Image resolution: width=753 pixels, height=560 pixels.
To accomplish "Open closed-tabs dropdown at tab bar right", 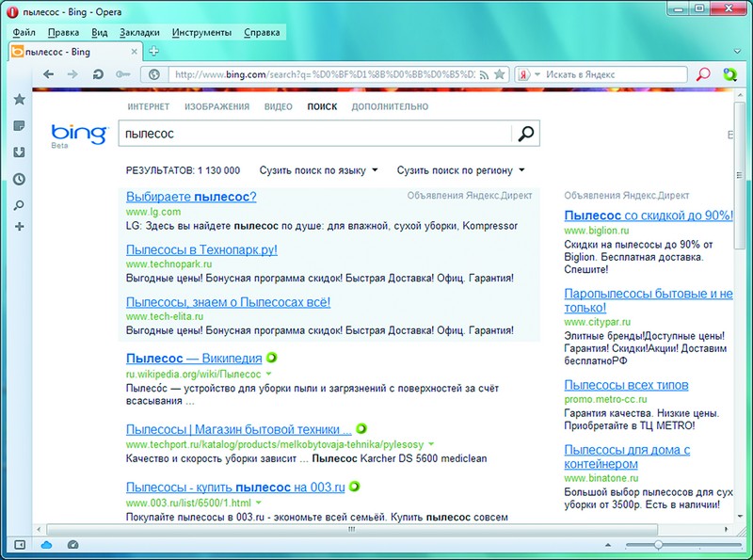I will 738,52.
